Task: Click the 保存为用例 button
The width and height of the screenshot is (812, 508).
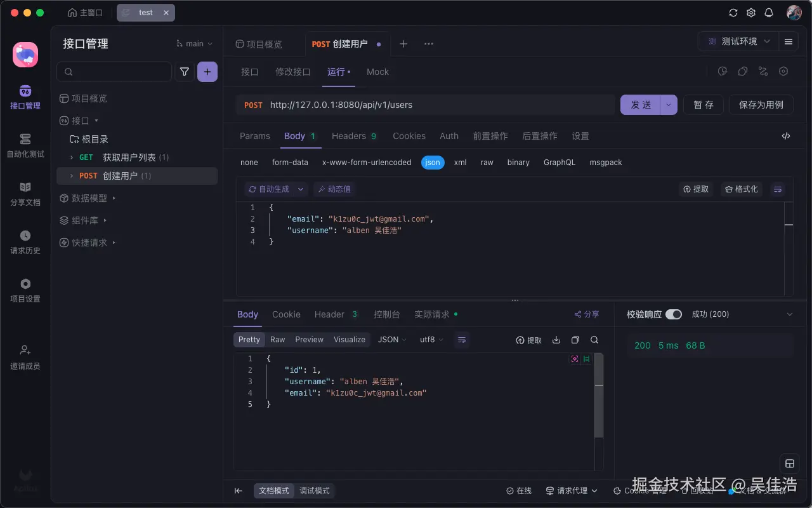Action: tap(761, 105)
